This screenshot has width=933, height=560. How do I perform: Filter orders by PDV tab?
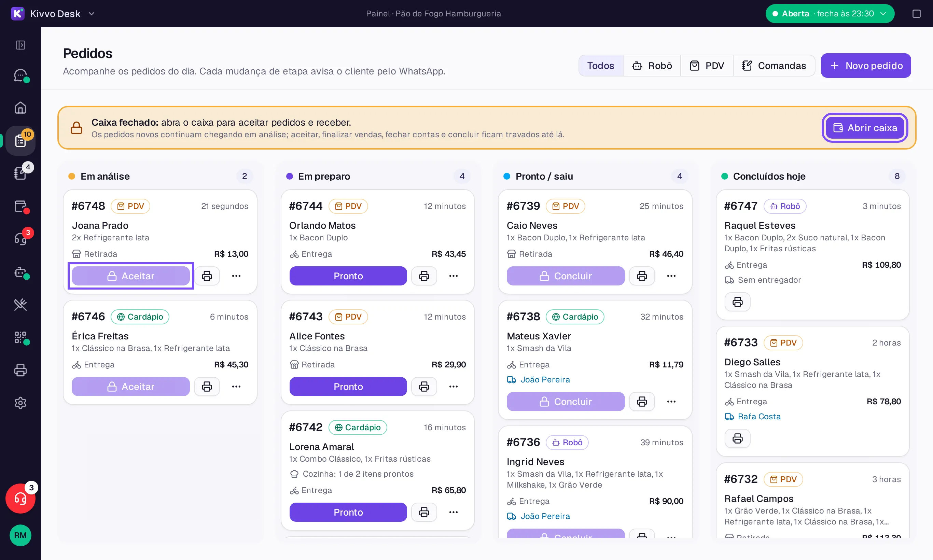[707, 66]
